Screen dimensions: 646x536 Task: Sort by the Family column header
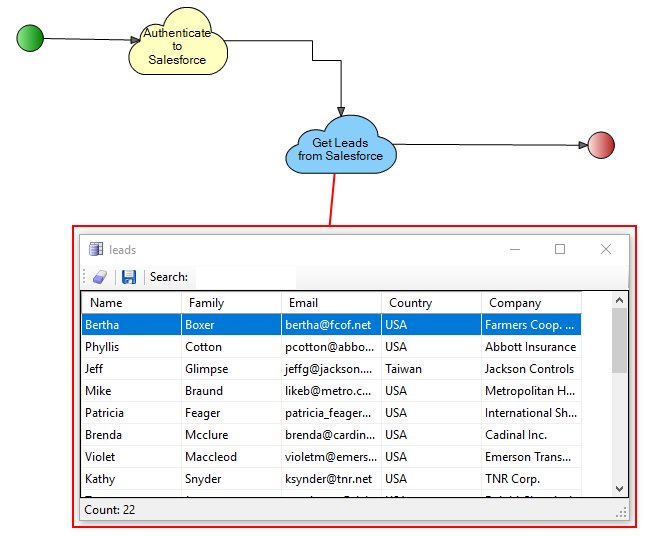coord(232,303)
